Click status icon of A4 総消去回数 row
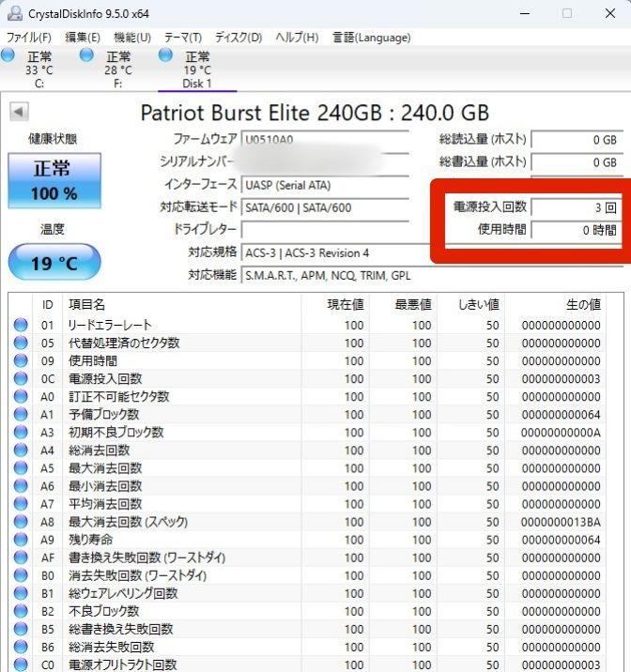The width and height of the screenshot is (631, 672). click(21, 450)
